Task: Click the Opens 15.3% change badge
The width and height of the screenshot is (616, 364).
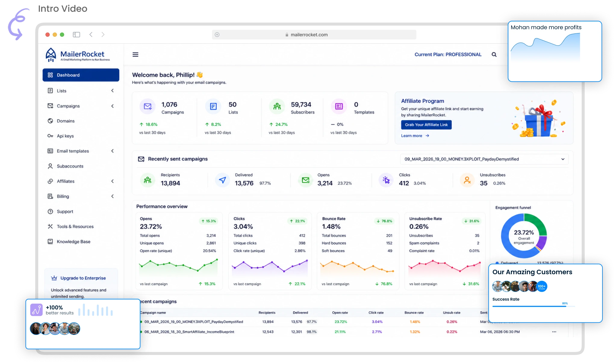Action: coord(208,221)
